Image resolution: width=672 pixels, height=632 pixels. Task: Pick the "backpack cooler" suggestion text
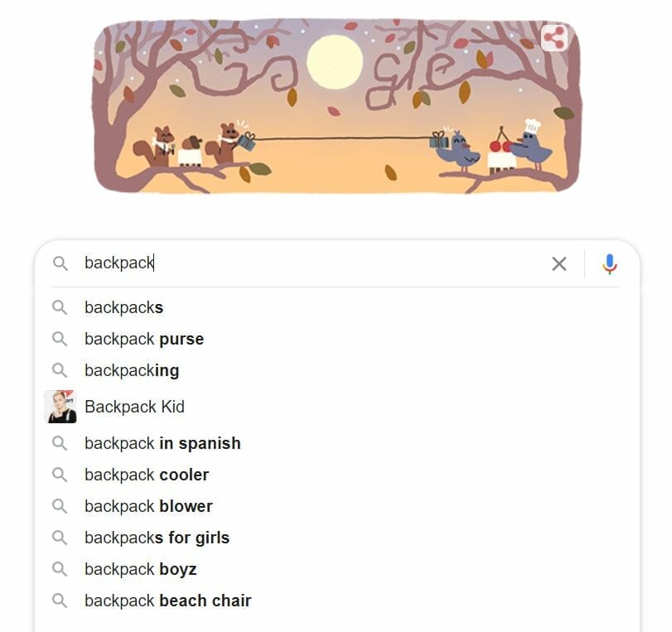tap(147, 475)
